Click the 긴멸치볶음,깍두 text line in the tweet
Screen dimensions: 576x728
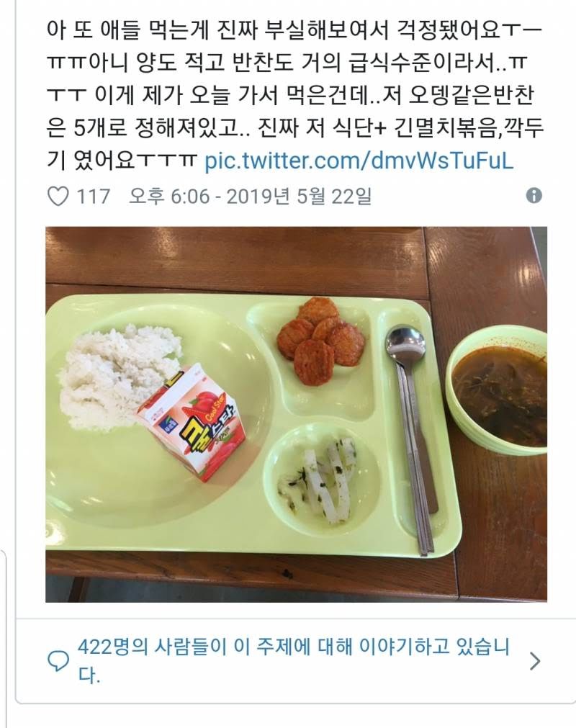(468, 128)
